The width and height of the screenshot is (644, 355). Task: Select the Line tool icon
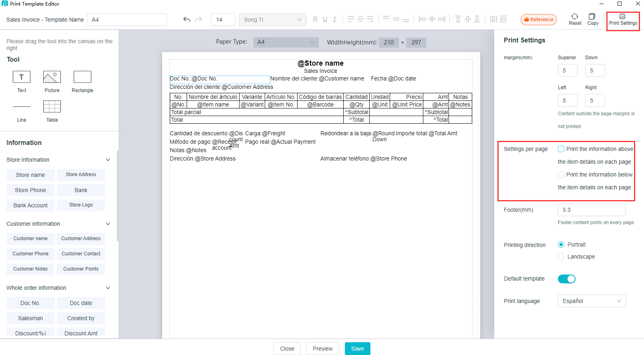[22, 107]
